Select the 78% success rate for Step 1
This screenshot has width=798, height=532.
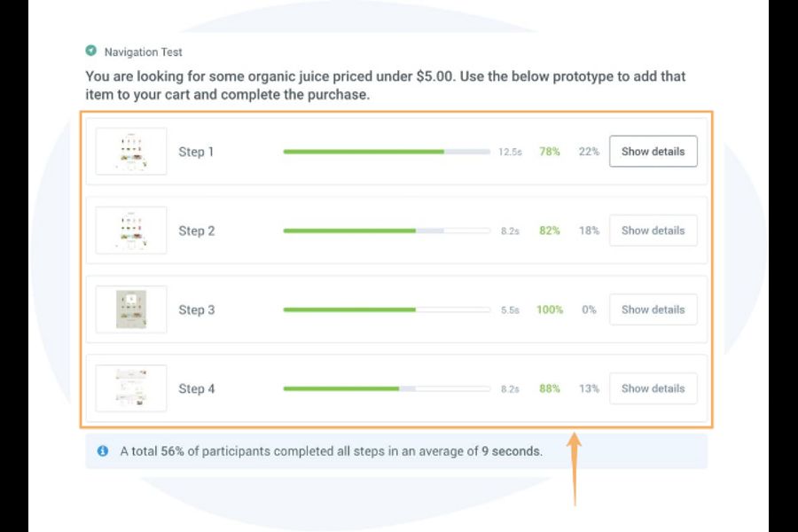coord(551,152)
